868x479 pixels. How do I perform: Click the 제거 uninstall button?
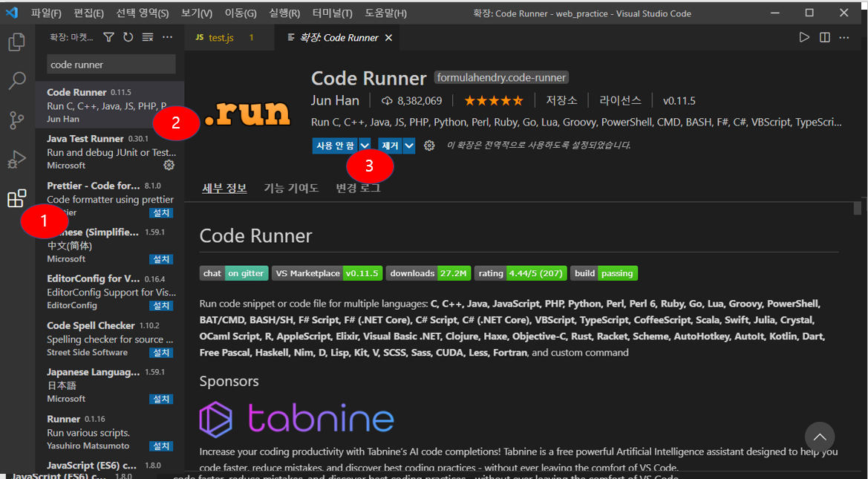click(391, 146)
